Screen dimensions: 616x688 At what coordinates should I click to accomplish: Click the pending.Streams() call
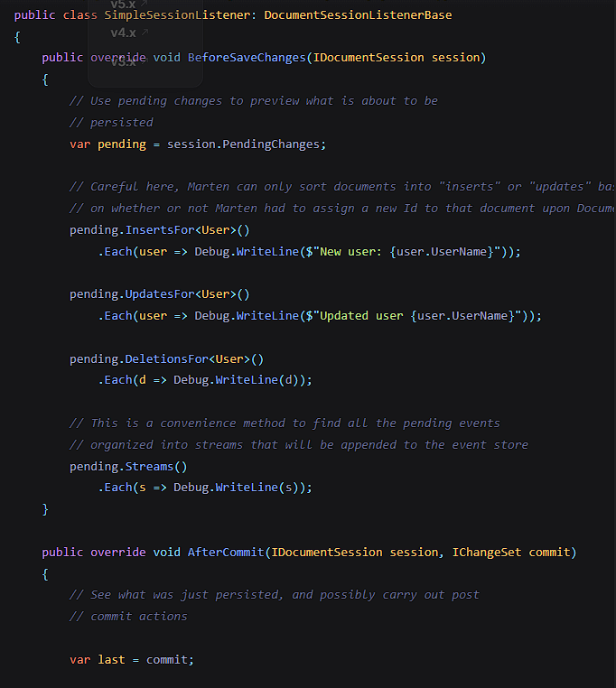128,467
